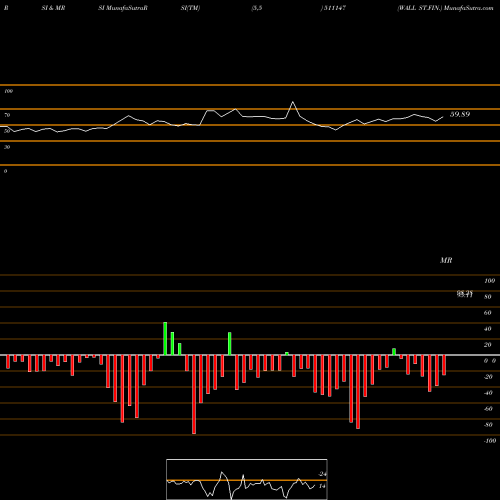
Task: Click the MR axis label 80
Action: 487,297
